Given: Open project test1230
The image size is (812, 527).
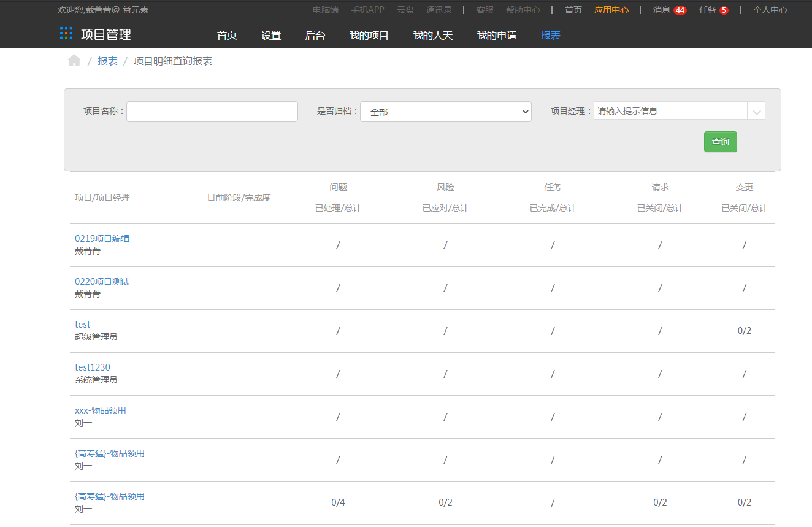Looking at the screenshot, I should coord(93,367).
